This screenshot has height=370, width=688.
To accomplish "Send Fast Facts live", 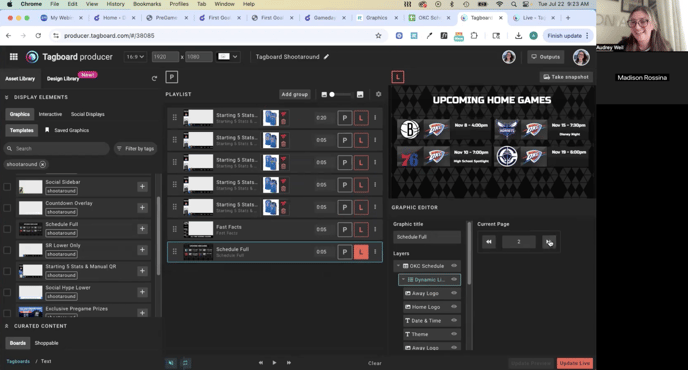I will pos(361,229).
